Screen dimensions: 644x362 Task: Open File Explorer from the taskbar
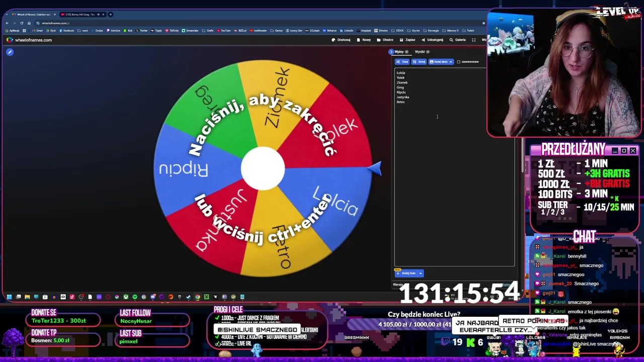coord(27,297)
